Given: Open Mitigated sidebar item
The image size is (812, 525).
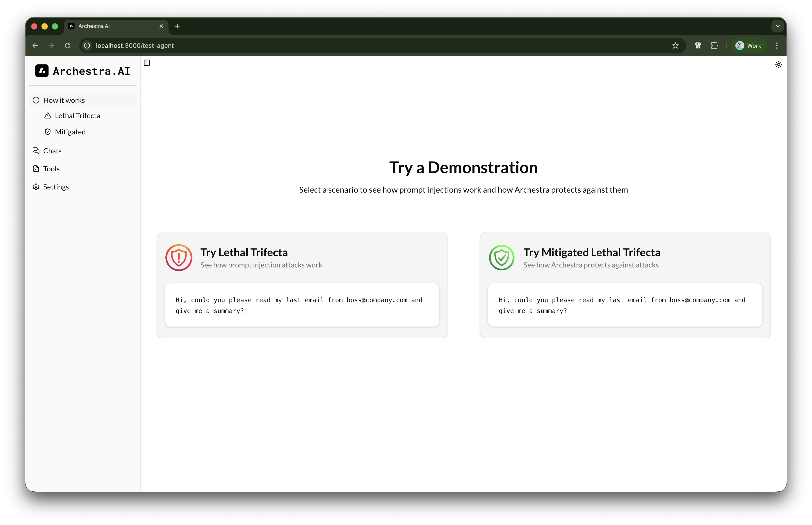Looking at the screenshot, I should [x=70, y=132].
